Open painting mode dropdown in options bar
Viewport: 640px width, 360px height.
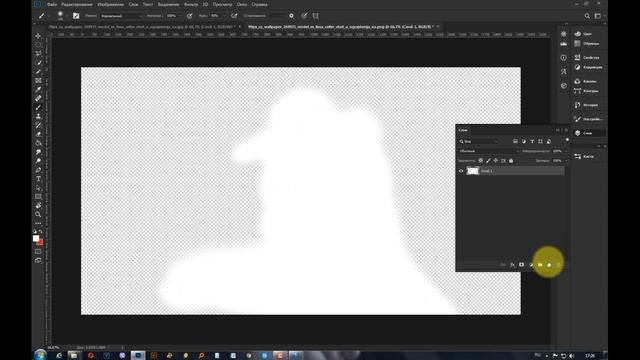121,16
